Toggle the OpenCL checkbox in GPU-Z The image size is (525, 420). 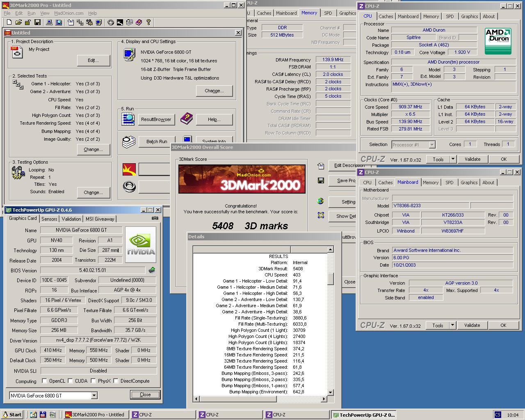pyautogui.click(x=44, y=381)
